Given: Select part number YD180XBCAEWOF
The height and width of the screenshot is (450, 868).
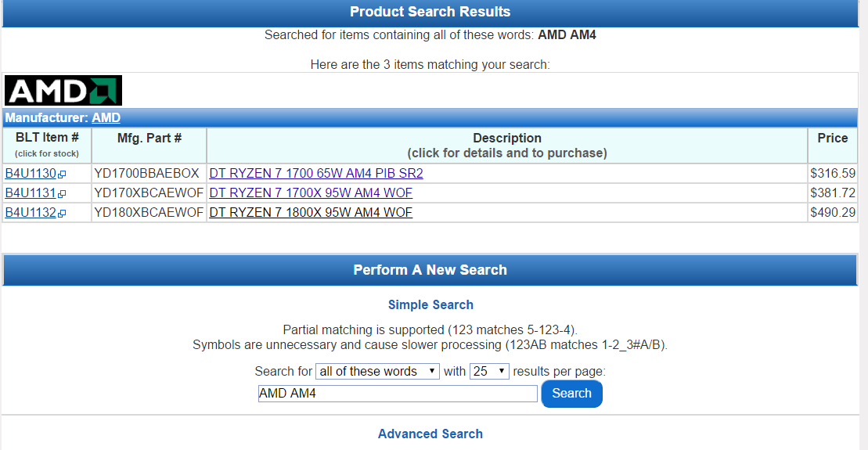Looking at the screenshot, I should pyautogui.click(x=149, y=213).
